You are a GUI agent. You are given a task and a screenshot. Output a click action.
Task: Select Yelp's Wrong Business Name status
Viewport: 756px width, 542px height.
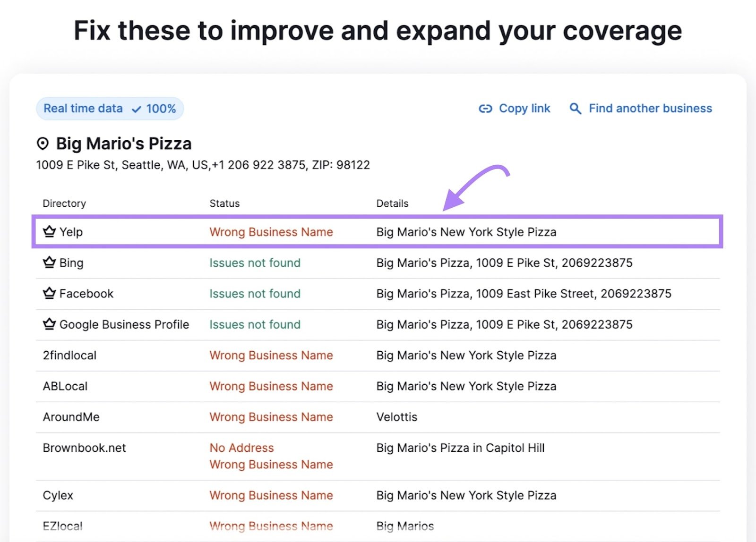click(271, 232)
